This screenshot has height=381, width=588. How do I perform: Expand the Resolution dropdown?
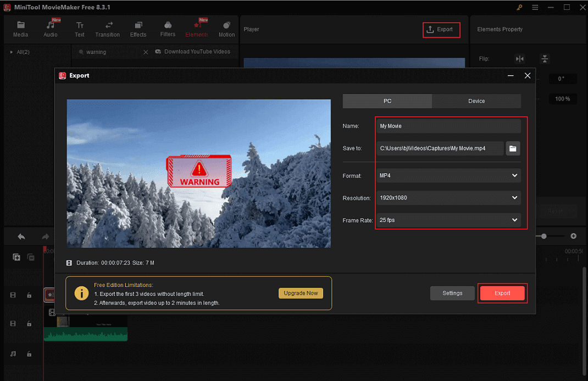(448, 197)
